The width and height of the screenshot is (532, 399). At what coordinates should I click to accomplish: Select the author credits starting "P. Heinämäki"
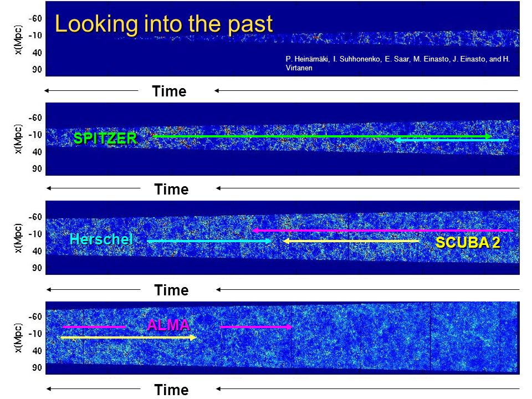click(x=398, y=63)
